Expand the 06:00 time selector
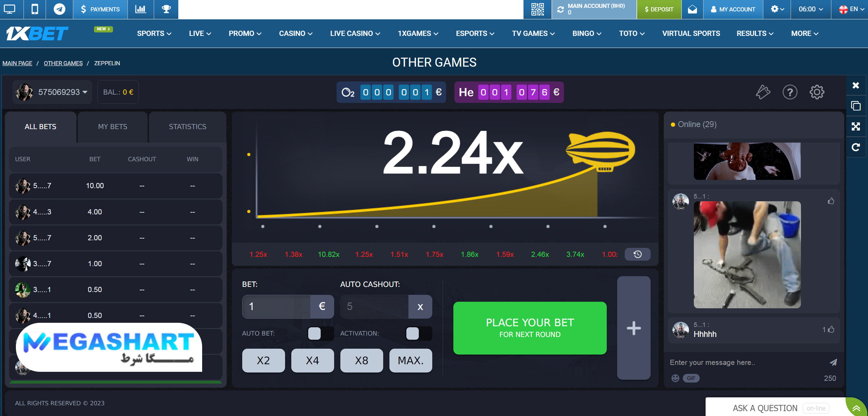 810,9
